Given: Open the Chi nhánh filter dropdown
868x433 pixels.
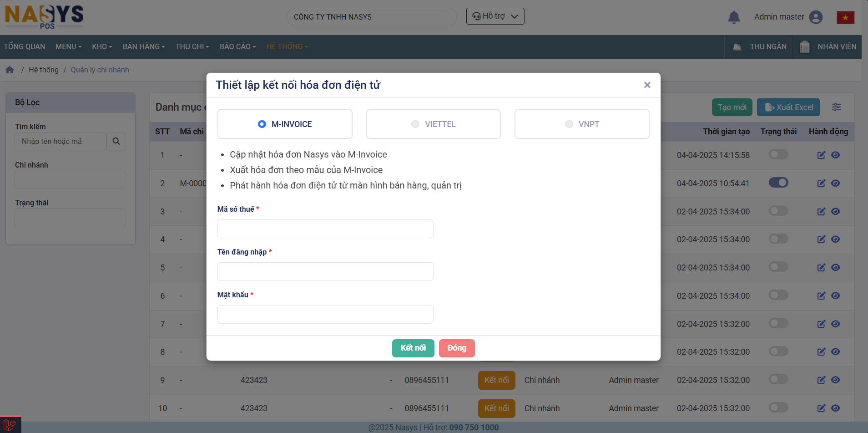Looking at the screenshot, I should coord(71,180).
